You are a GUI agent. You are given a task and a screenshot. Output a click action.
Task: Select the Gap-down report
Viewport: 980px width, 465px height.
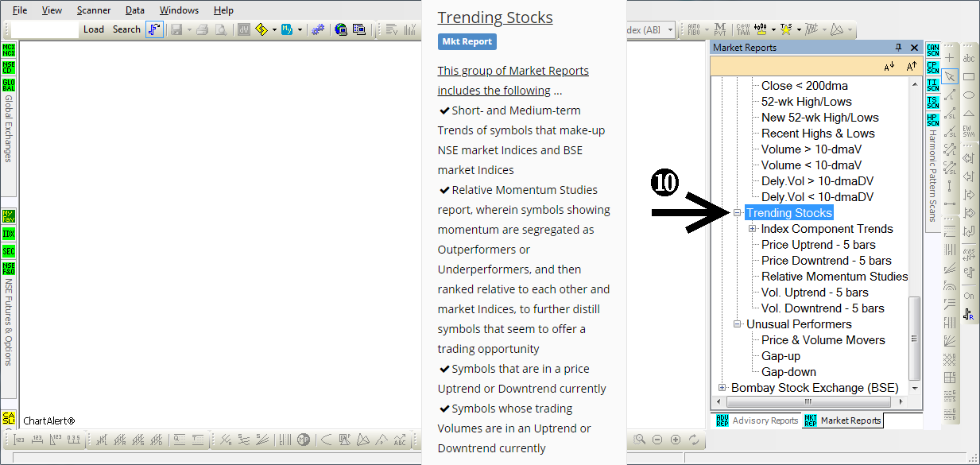788,372
